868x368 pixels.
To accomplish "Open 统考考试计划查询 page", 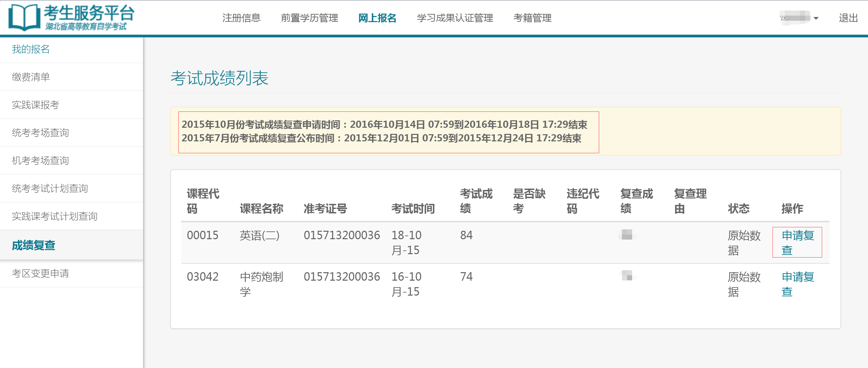I will [50, 189].
